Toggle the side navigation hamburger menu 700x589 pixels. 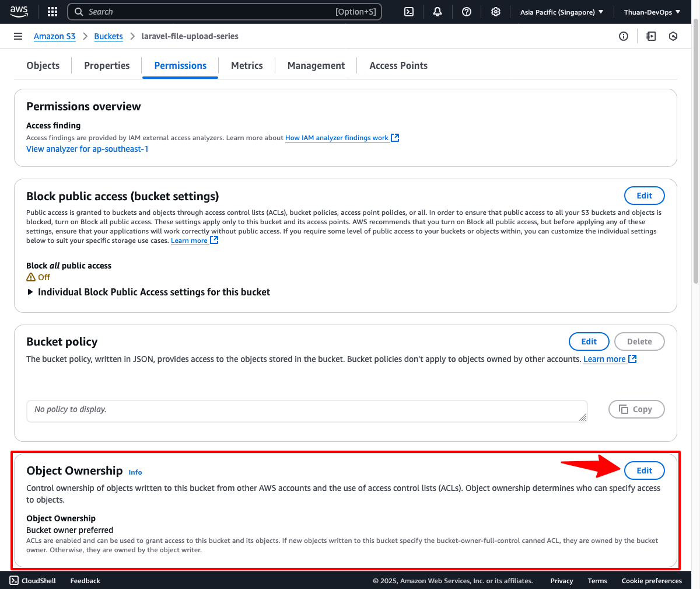pos(18,36)
